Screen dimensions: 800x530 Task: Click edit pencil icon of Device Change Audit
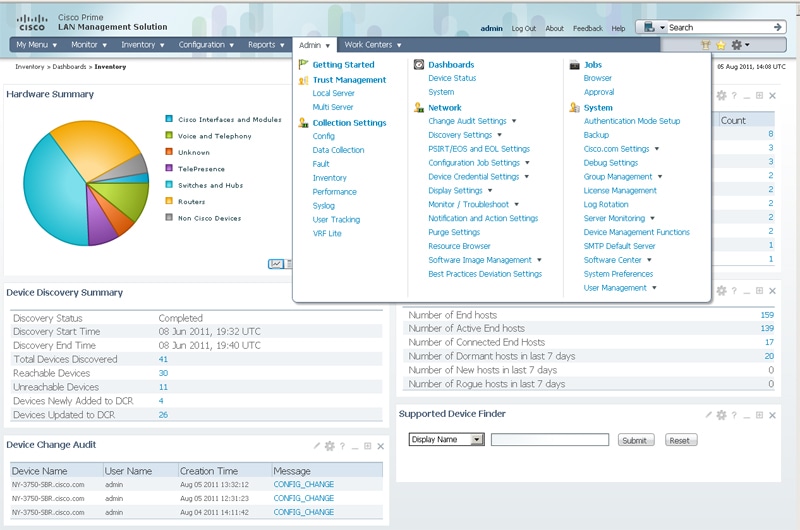[317, 446]
